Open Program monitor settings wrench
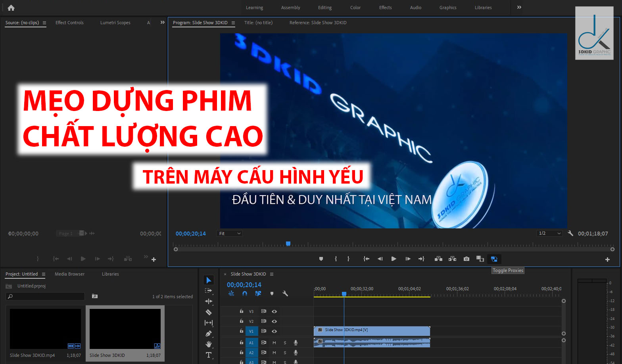 point(570,234)
